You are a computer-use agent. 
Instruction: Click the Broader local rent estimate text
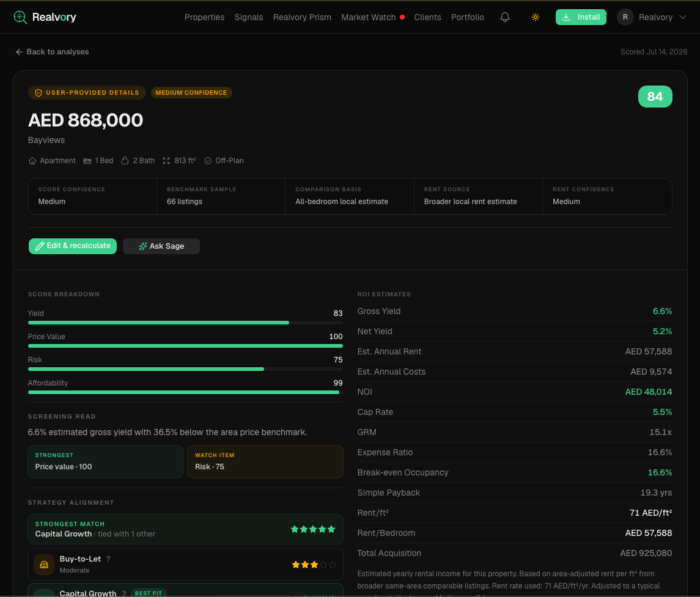470,201
